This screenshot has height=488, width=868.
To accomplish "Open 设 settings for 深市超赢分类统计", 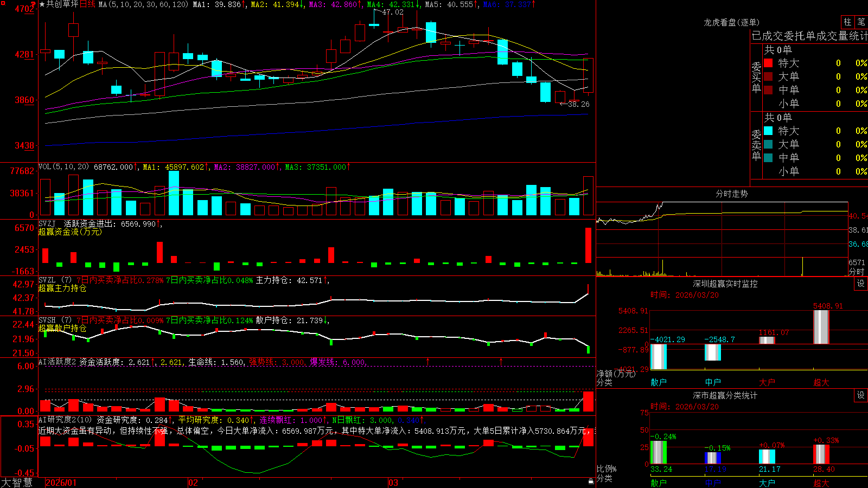I will coord(861,395).
